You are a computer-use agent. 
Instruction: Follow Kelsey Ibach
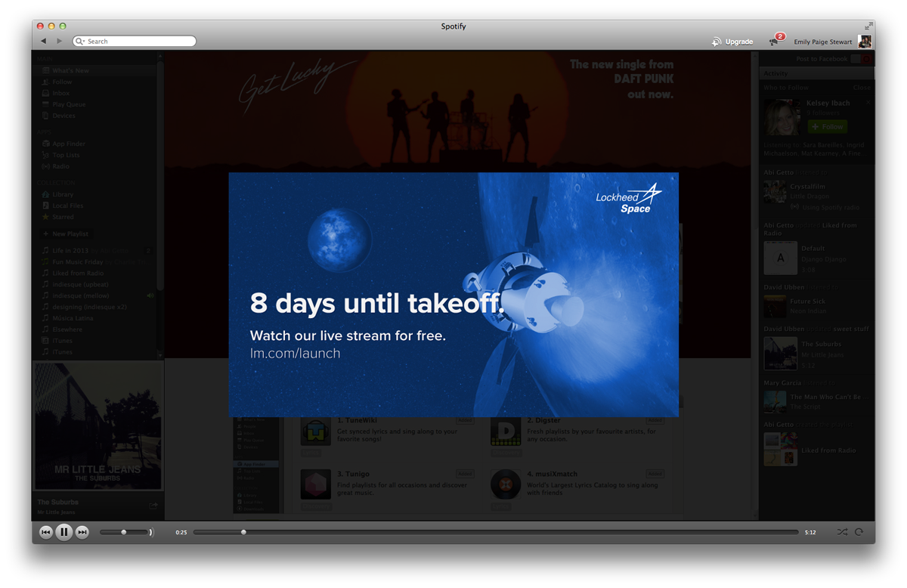click(826, 127)
